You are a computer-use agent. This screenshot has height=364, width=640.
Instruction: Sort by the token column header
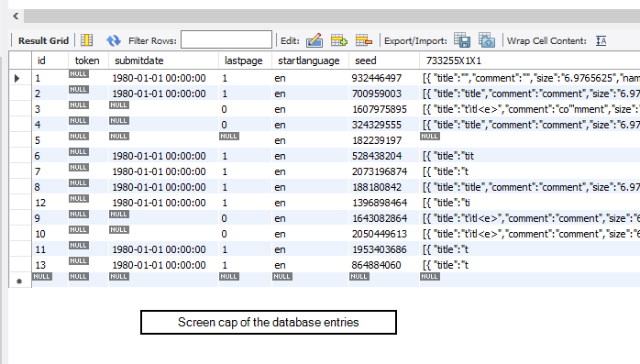(x=88, y=61)
